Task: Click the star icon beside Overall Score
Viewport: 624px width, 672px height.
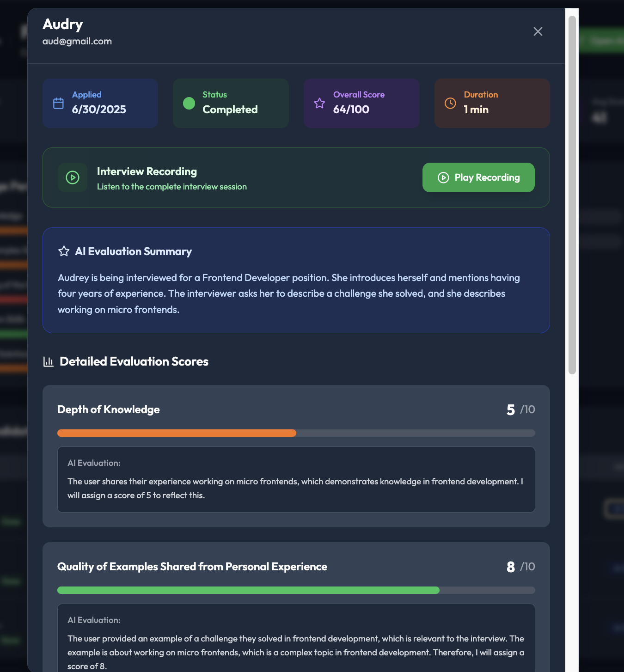Action: (x=319, y=104)
